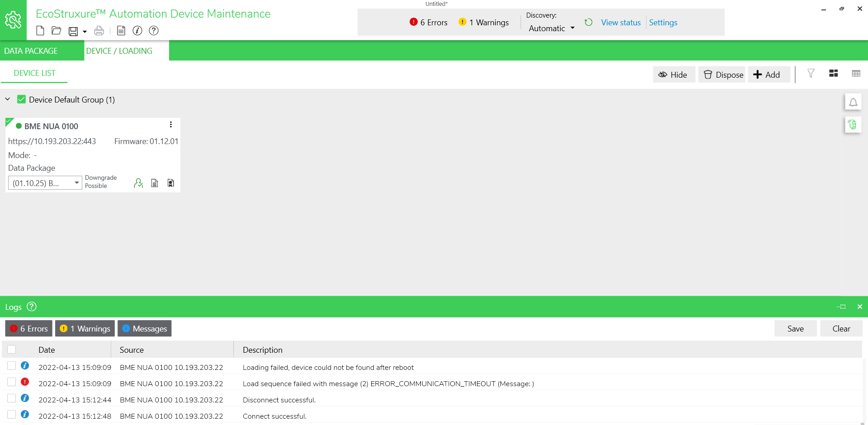Toggle the Device Default Group checkbox
The height and width of the screenshot is (425, 868).
click(x=21, y=99)
